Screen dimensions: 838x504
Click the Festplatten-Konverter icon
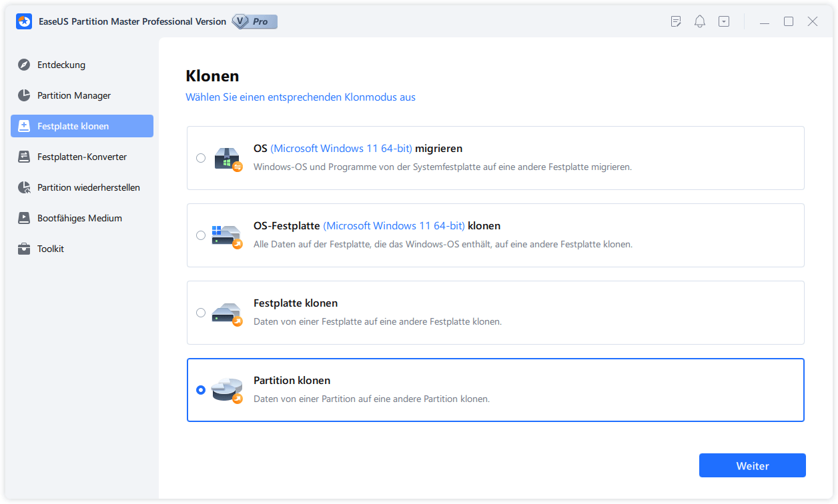point(24,157)
